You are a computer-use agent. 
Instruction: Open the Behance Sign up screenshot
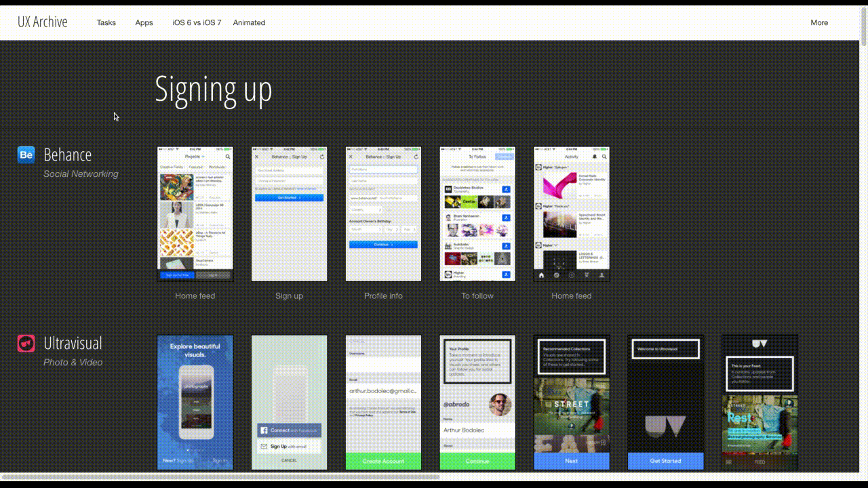289,213
